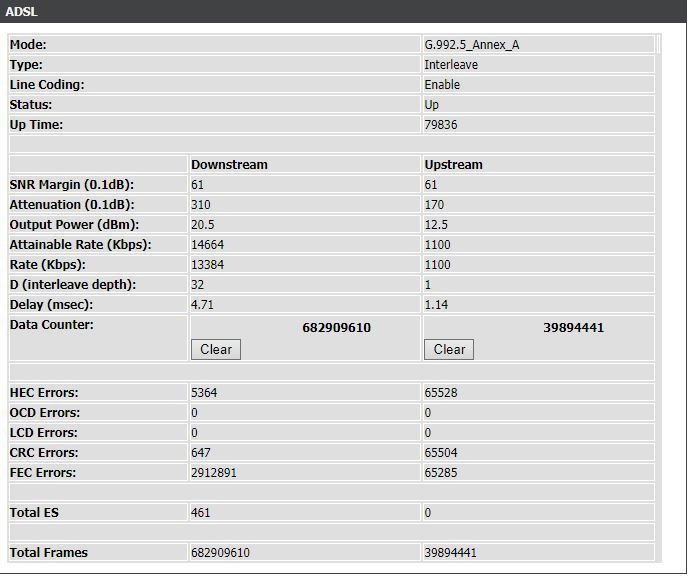Click the Upstream Clear button
The image size is (689, 577).
pyautogui.click(x=449, y=349)
